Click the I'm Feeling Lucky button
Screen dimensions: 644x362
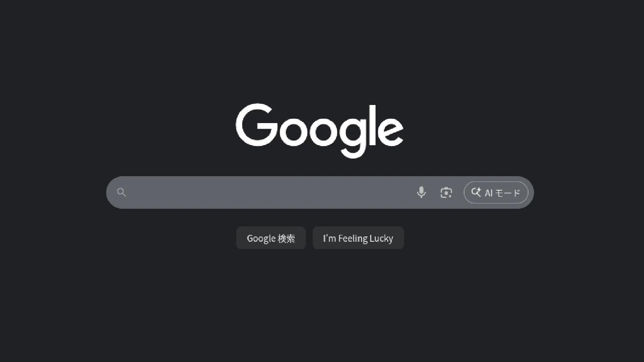pos(358,238)
